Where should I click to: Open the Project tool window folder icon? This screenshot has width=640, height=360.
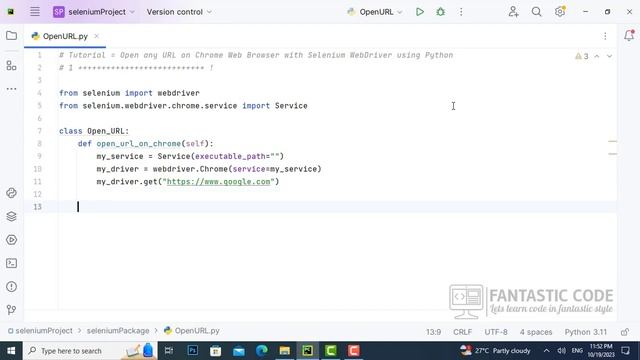point(11,36)
